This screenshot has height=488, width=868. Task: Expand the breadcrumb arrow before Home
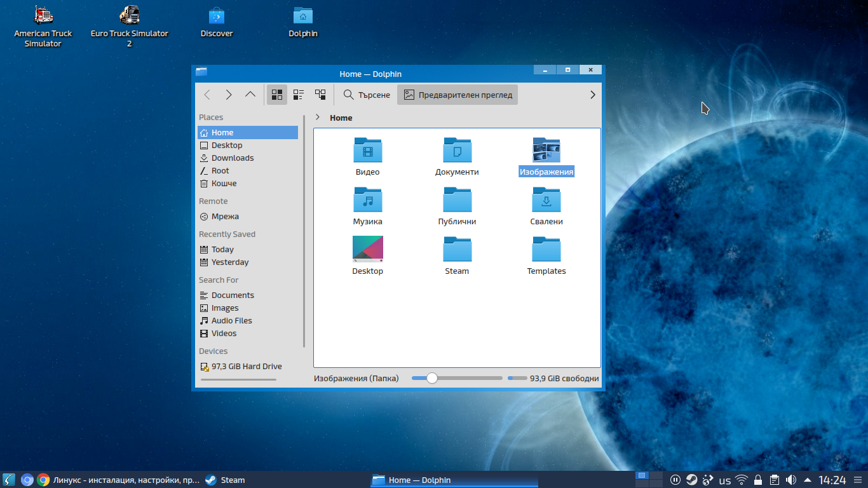(318, 118)
